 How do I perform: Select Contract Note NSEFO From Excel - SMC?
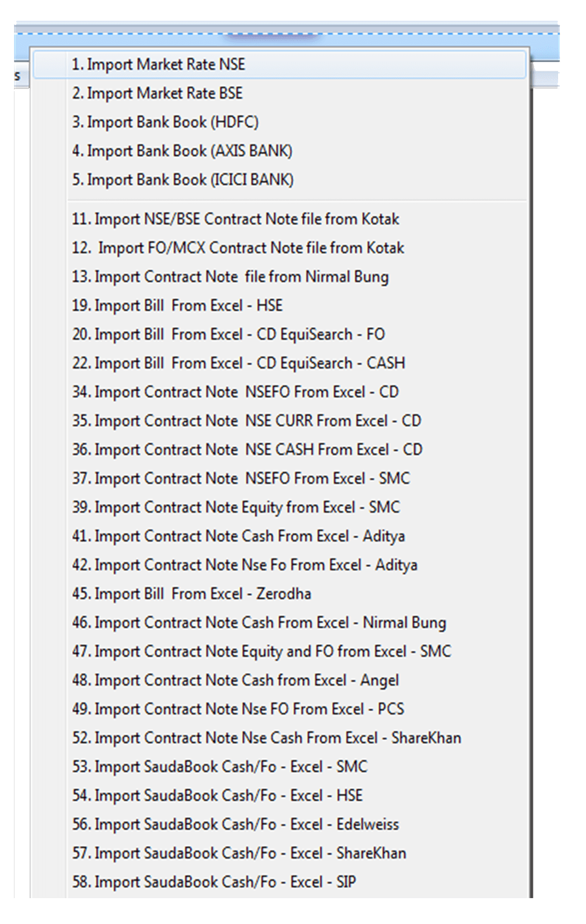click(280, 479)
